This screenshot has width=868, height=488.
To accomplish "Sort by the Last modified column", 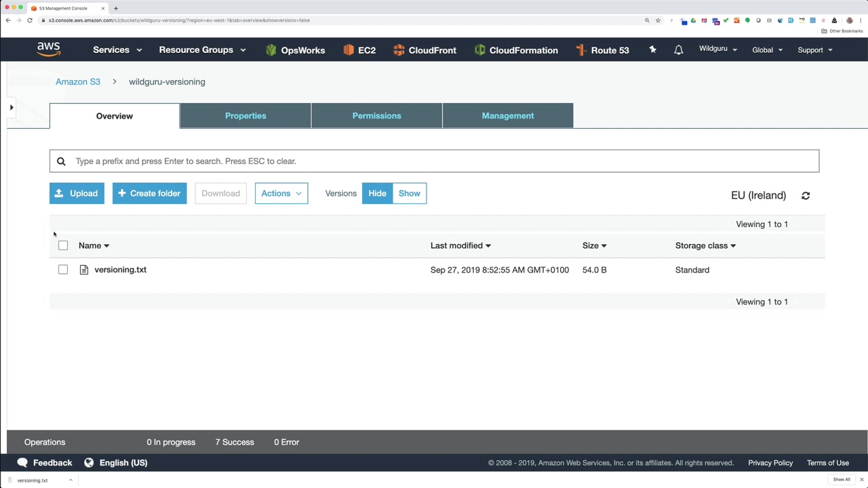I will (460, 245).
